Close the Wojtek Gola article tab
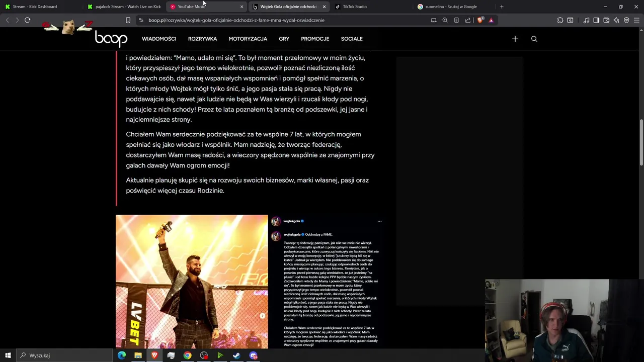The width and height of the screenshot is (644, 362). (324, 7)
